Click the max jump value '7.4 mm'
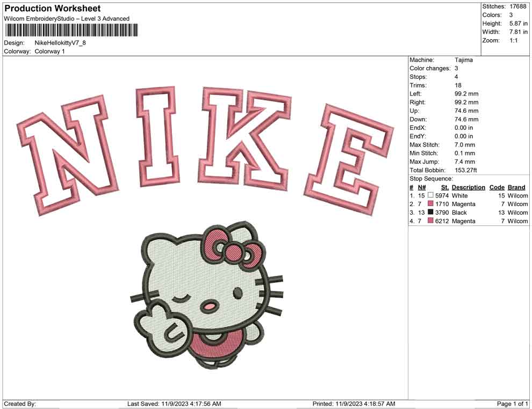532x409 pixels. (x=465, y=162)
